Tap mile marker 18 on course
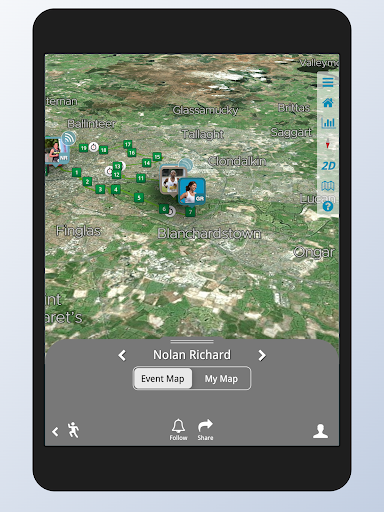Image resolution: width=384 pixels, height=512 pixels. [103, 150]
